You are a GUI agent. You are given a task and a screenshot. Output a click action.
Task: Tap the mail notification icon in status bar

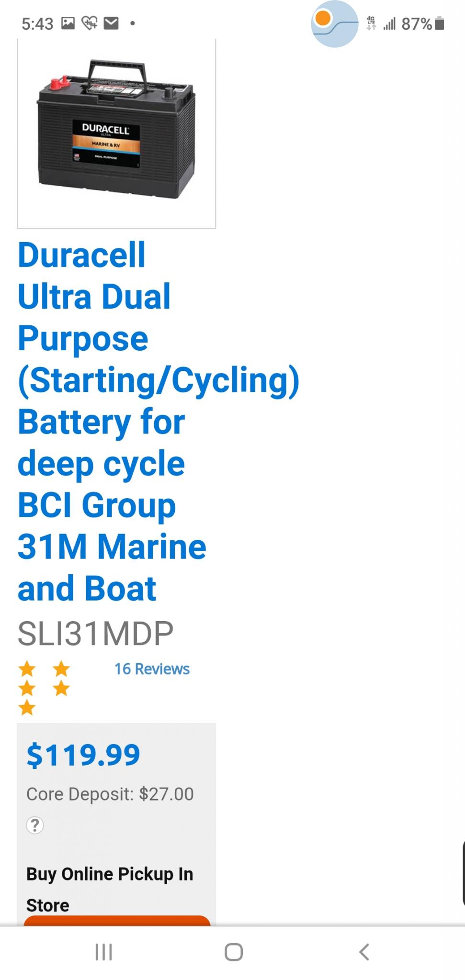point(111,23)
